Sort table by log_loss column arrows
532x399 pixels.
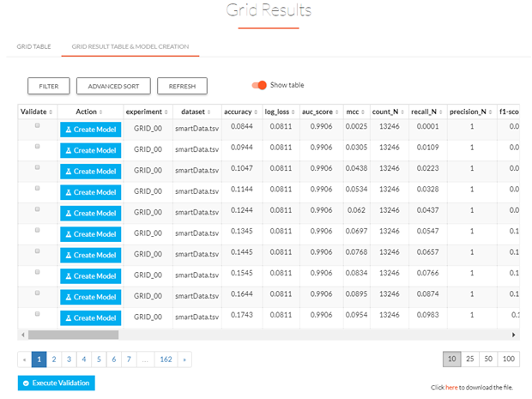coord(296,112)
